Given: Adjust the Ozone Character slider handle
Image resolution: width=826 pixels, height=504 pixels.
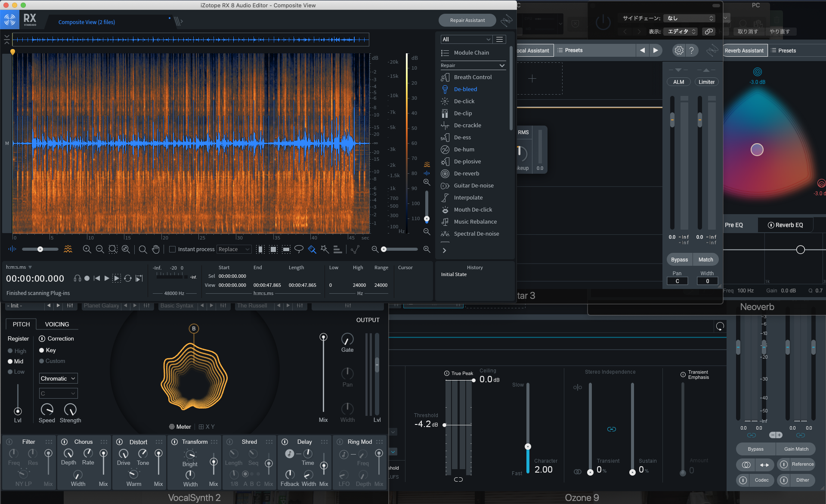Looking at the screenshot, I should click(528, 446).
